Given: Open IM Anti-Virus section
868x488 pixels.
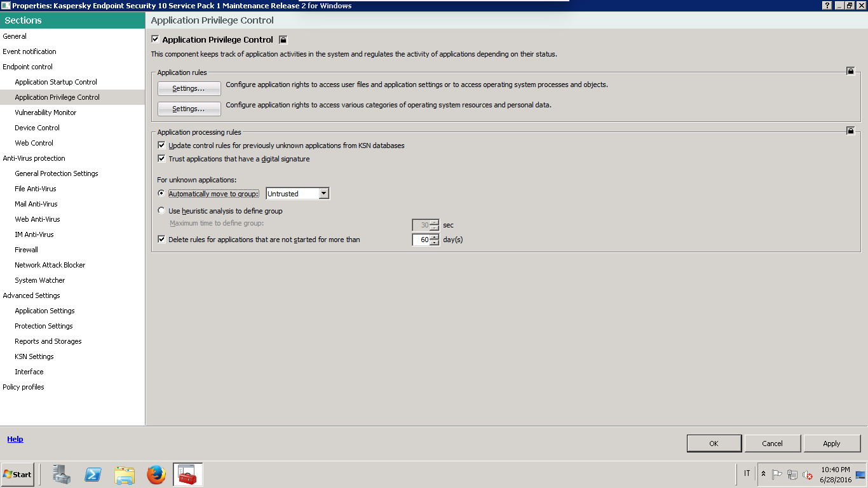Looking at the screenshot, I should coord(34,234).
